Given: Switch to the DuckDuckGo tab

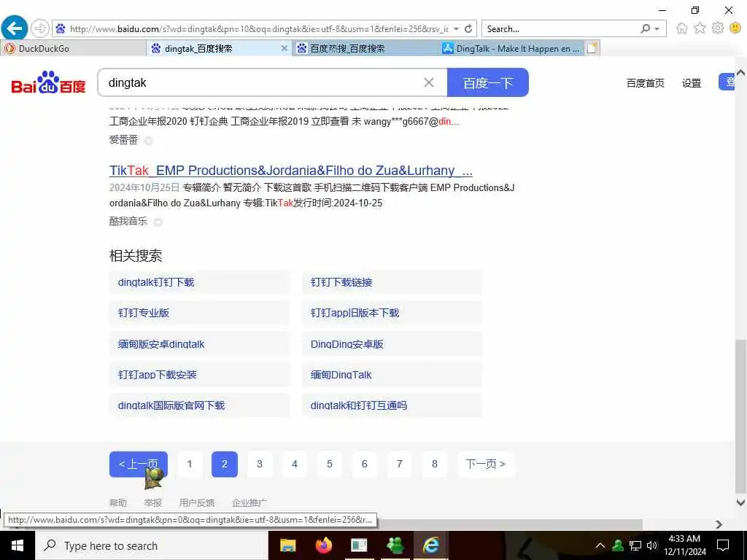Looking at the screenshot, I should 73,48.
